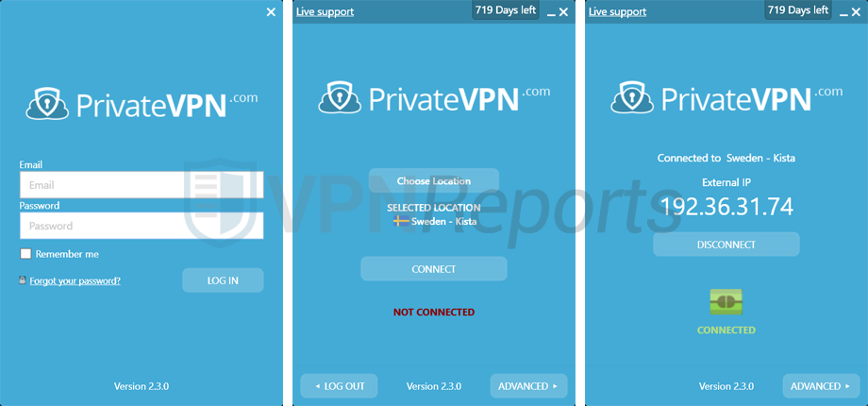
Task: Close the login window with the X
Action: [271, 12]
